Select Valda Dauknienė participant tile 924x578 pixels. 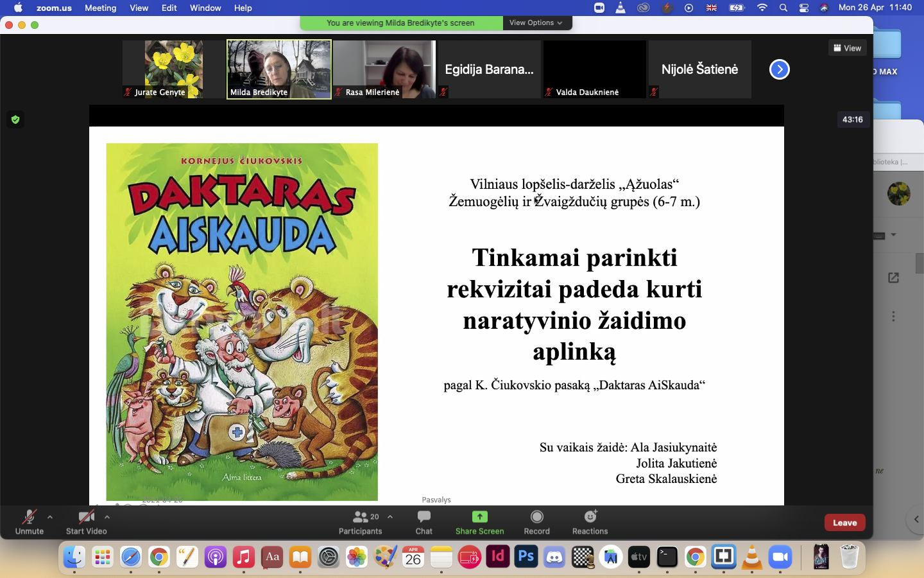pos(595,69)
